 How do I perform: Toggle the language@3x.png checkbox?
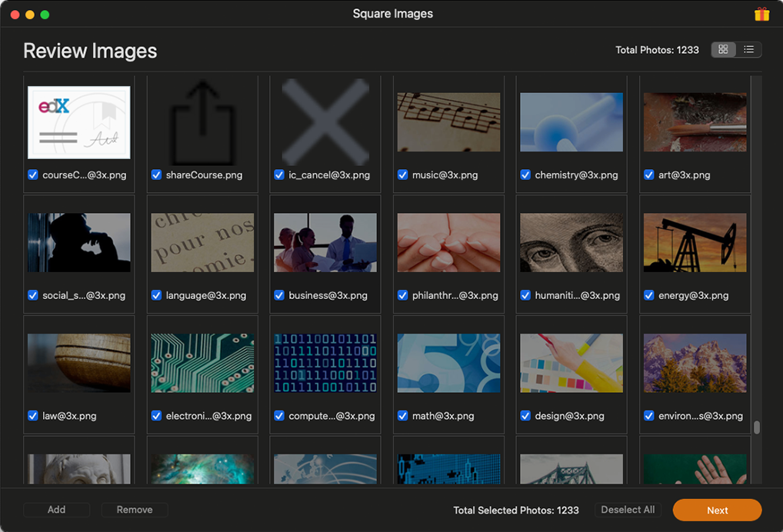[156, 295]
